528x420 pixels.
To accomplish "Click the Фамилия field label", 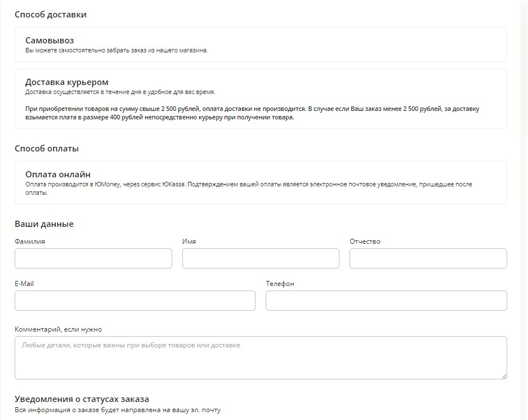I will click(30, 242).
